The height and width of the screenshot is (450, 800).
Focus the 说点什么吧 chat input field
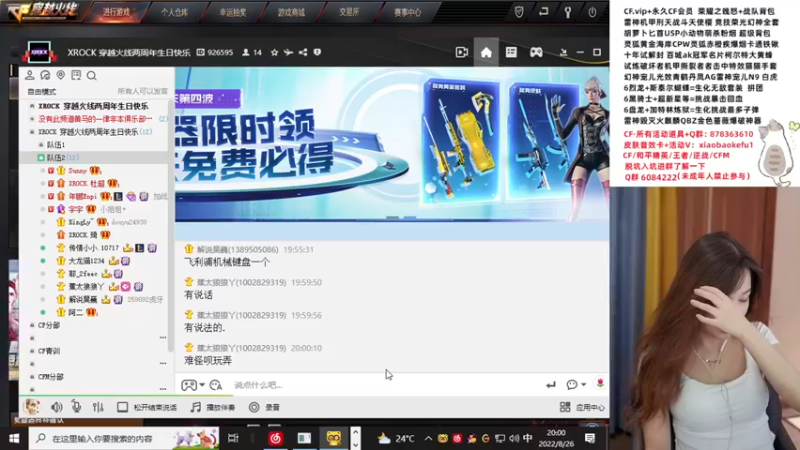[x=385, y=385]
